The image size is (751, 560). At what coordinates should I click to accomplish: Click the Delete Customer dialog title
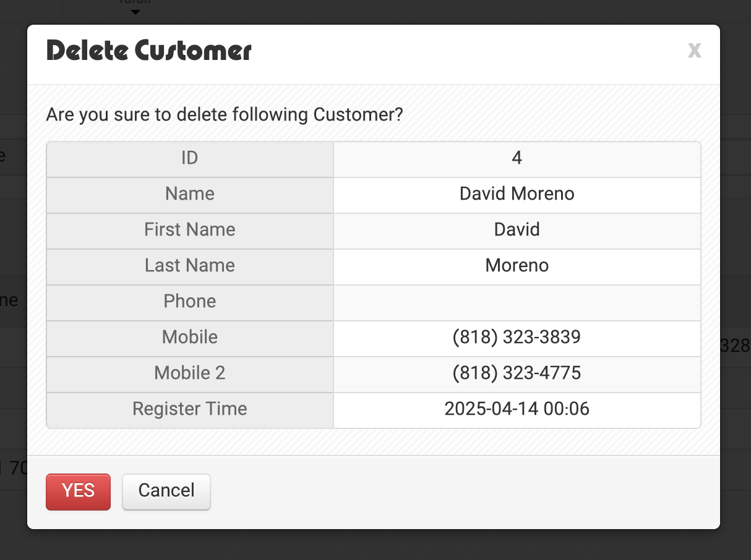pyautogui.click(x=149, y=51)
